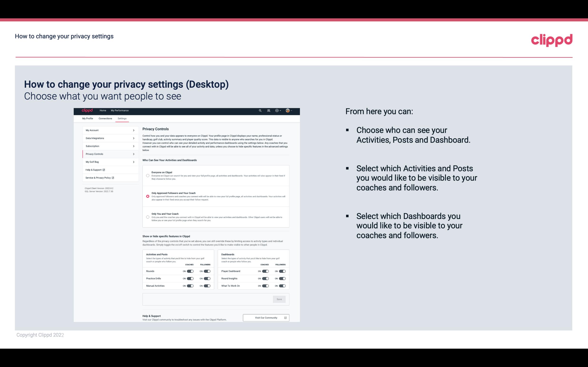Click the Clippd logo icon top right
The width and height of the screenshot is (588, 367).
point(551,40)
